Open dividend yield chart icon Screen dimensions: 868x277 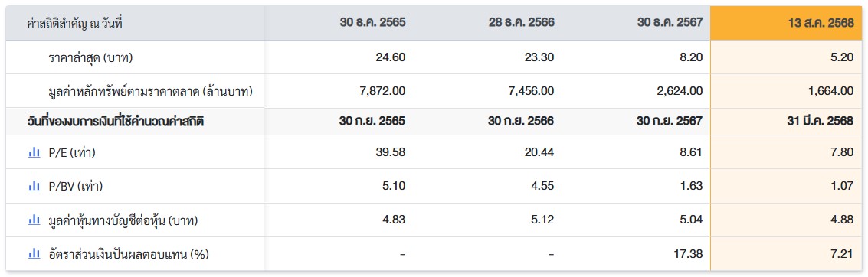[34, 254]
